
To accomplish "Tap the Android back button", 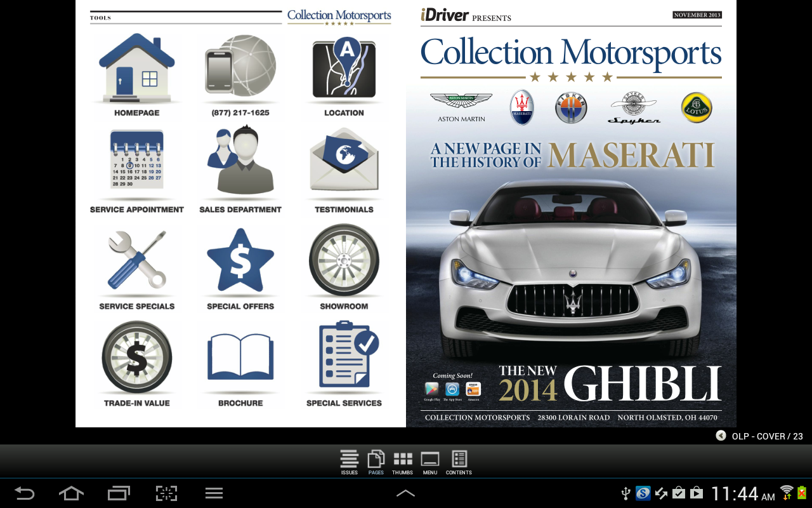I will click(x=24, y=493).
